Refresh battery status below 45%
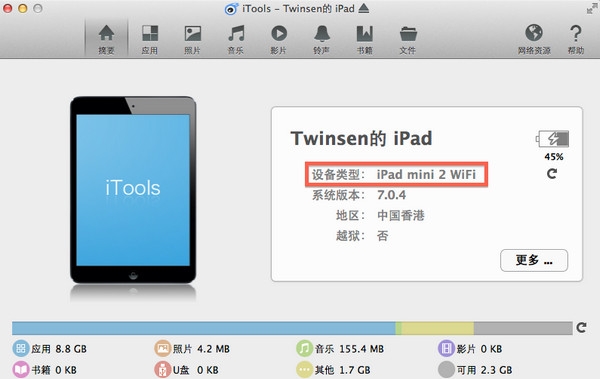Screen dimensions: 600x379 pos(552,174)
